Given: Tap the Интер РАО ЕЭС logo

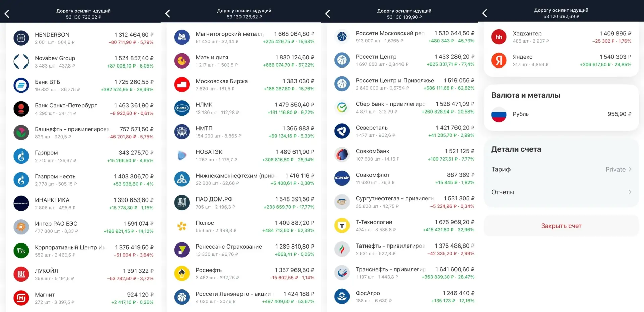Looking at the screenshot, I should point(21,227).
